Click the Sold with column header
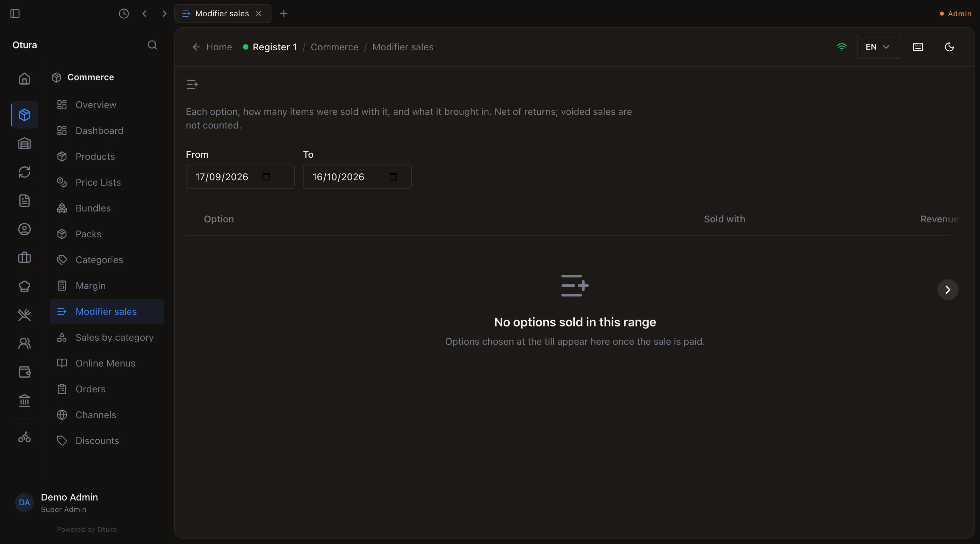Image resolution: width=980 pixels, height=544 pixels. (x=724, y=219)
